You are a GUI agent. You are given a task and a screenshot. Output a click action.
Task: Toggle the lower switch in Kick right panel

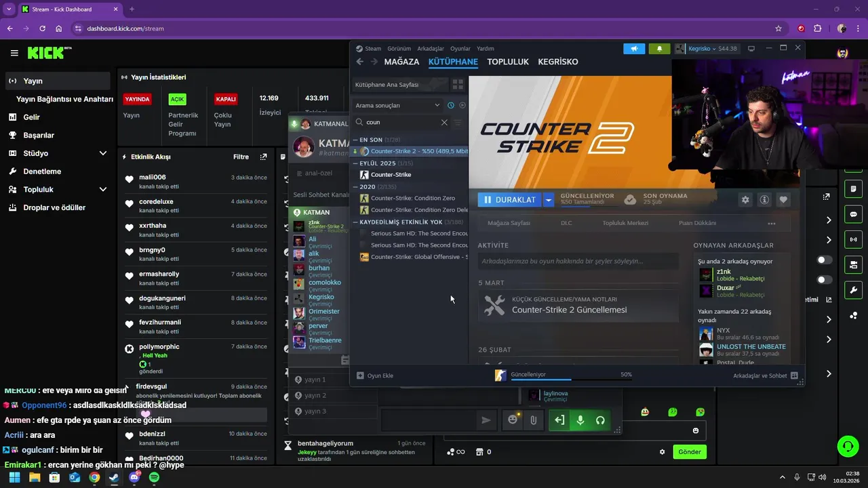point(825,279)
